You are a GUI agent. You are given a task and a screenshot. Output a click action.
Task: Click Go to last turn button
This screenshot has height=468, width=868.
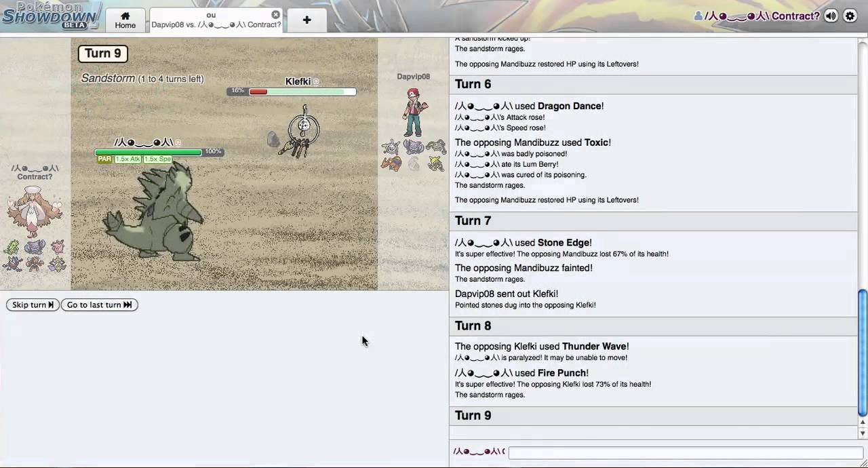[x=100, y=305]
